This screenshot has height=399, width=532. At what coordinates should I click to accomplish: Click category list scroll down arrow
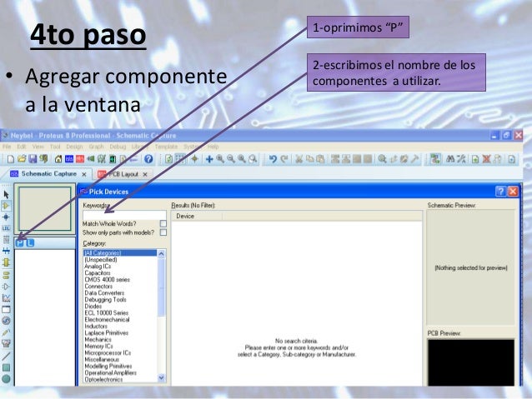pos(162,377)
